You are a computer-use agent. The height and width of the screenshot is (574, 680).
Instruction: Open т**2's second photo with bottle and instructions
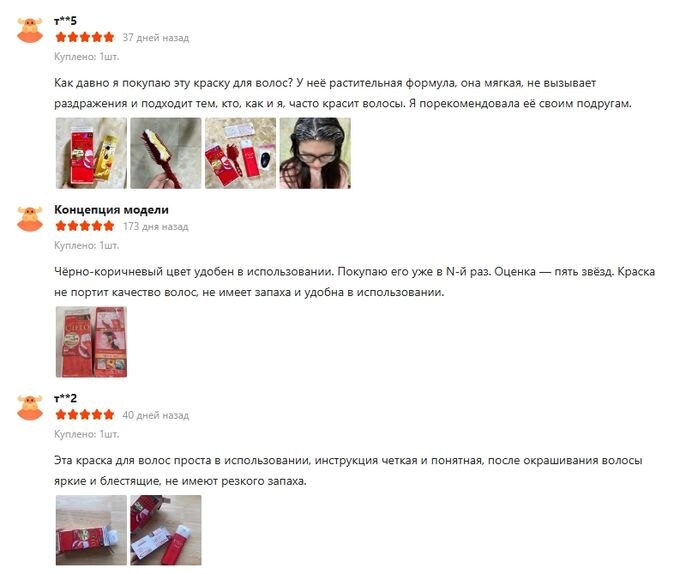166,530
